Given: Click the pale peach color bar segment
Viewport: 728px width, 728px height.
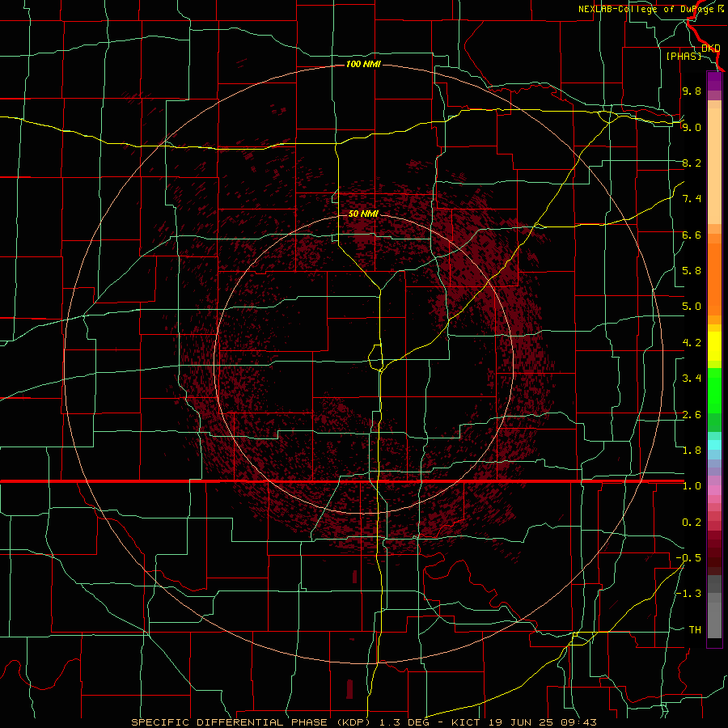Looking at the screenshot, I should pyautogui.click(x=714, y=166).
